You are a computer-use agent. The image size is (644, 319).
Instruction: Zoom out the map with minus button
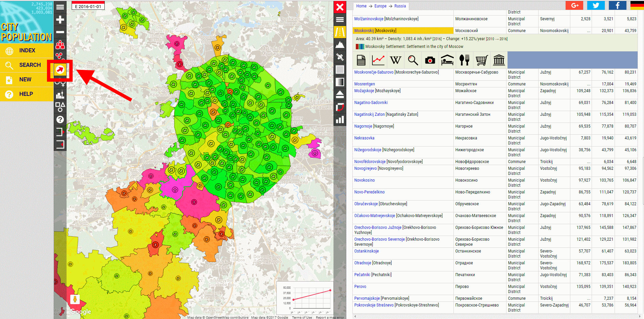click(60, 32)
